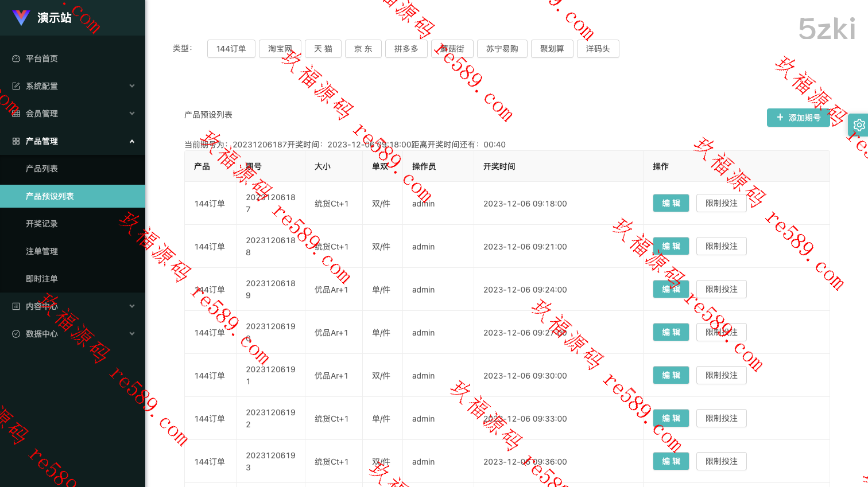Expand the 系统配置 submenu arrow

tap(132, 86)
